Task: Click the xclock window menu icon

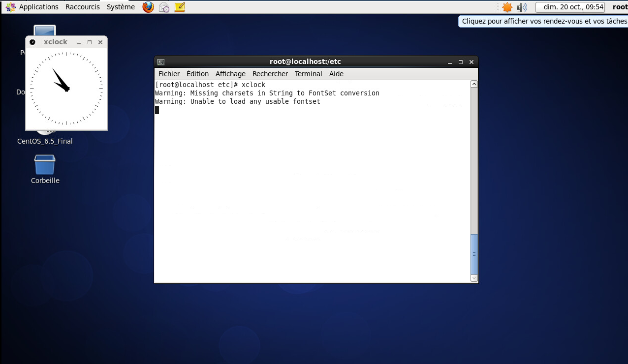Action: tap(32, 42)
